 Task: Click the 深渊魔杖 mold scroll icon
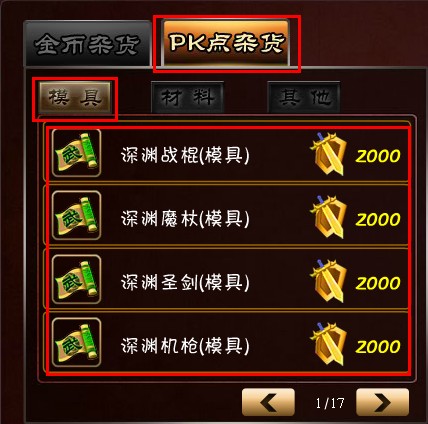(x=76, y=216)
